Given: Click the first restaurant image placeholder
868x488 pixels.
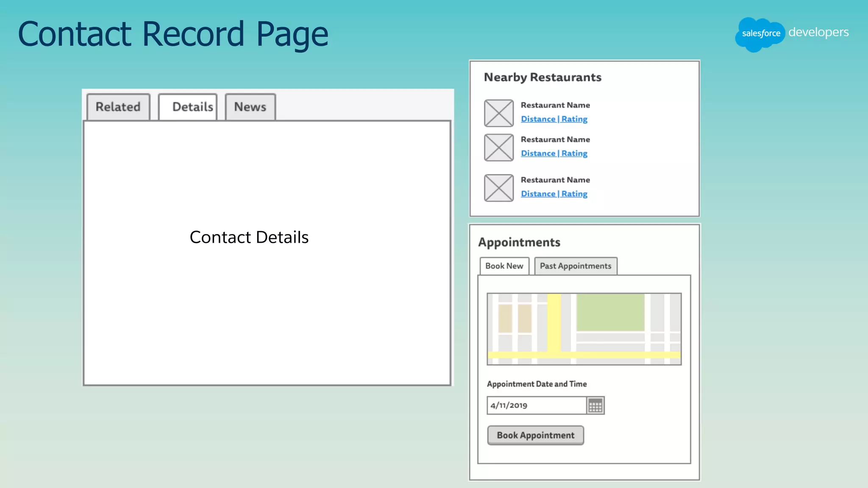Looking at the screenshot, I should coord(499,113).
